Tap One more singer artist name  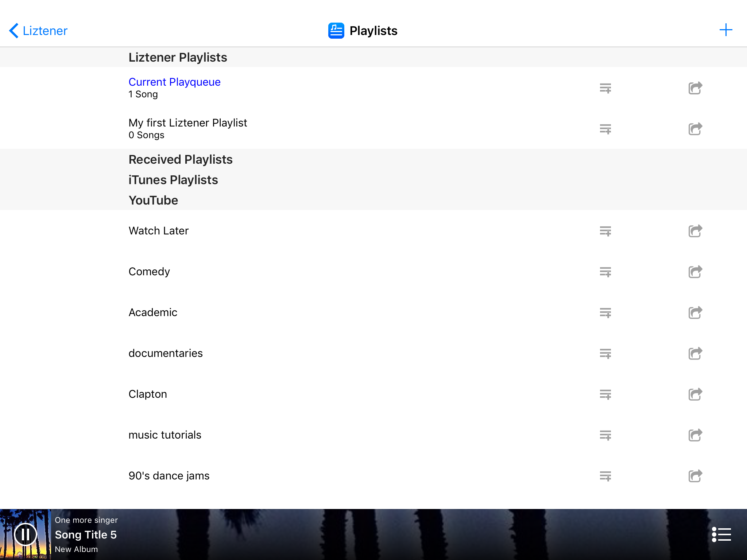86,520
